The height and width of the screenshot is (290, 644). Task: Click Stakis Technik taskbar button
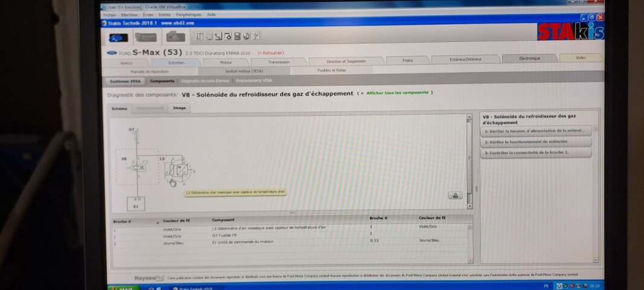pyautogui.click(x=196, y=288)
